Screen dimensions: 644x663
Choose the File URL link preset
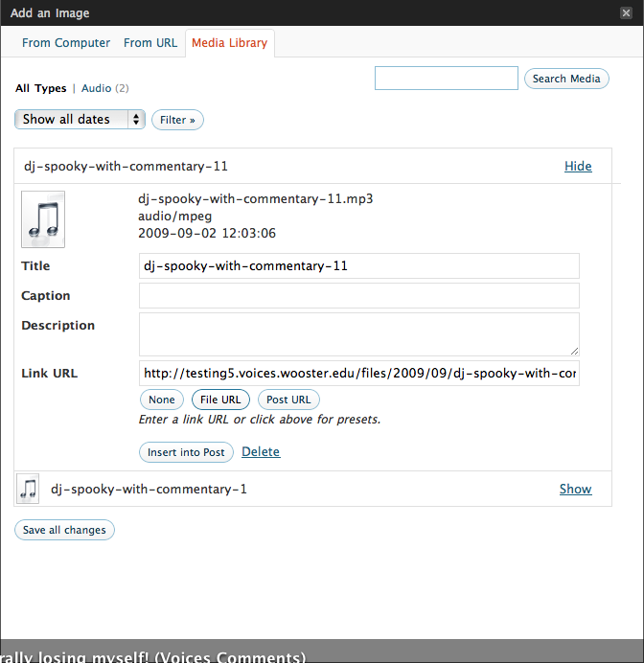pyautogui.click(x=220, y=400)
